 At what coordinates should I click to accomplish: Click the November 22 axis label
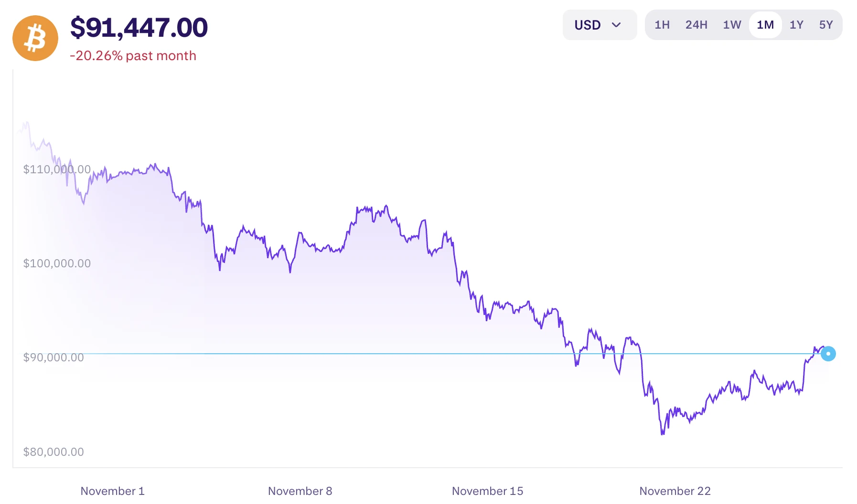point(674,491)
